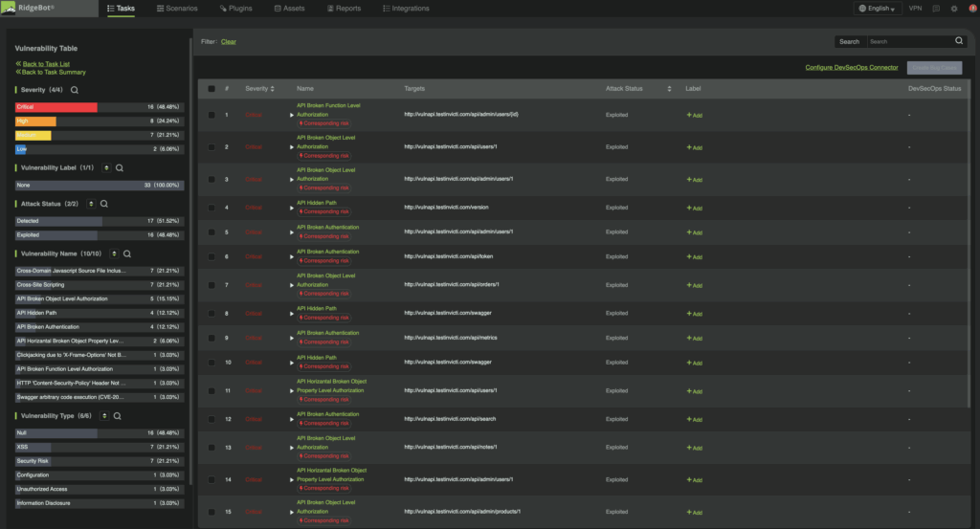
Task: Click into the Search text field
Action: (x=909, y=41)
